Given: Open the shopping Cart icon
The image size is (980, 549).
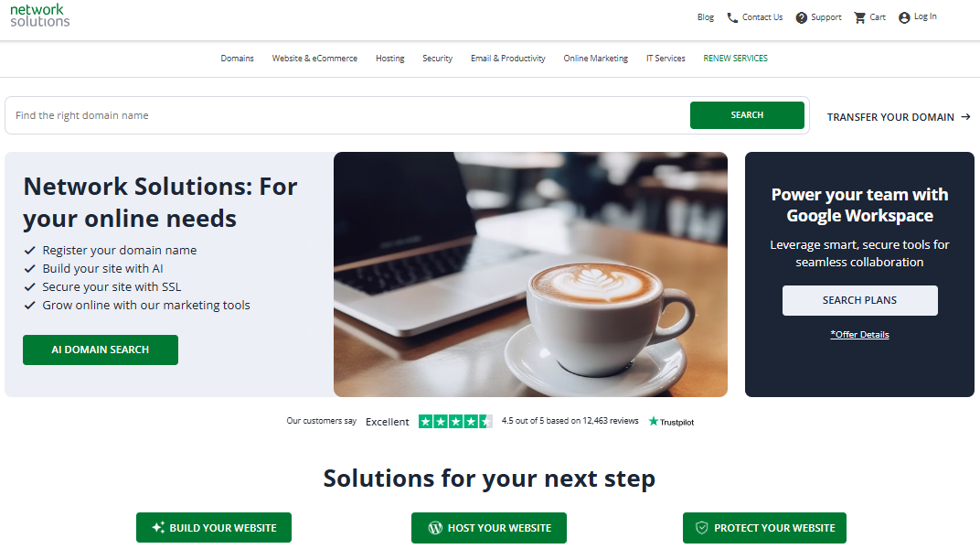Looking at the screenshot, I should pos(860,17).
